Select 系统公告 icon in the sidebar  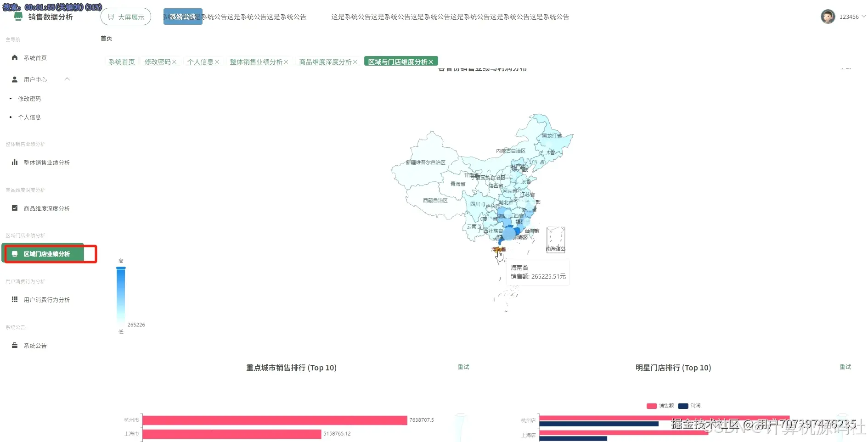click(x=14, y=346)
